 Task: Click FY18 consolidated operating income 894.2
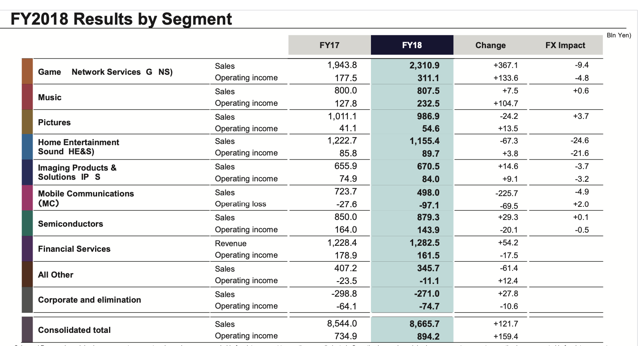pyautogui.click(x=428, y=336)
